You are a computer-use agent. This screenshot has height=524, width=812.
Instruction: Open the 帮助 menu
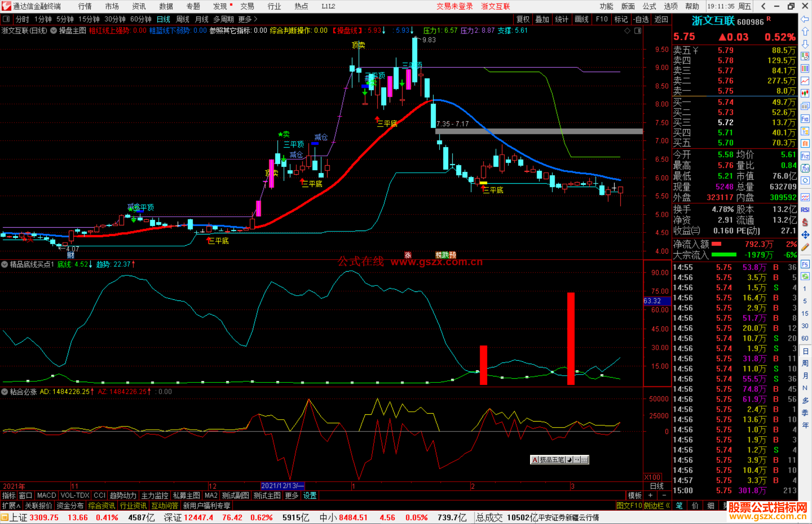pyautogui.click(x=692, y=6)
